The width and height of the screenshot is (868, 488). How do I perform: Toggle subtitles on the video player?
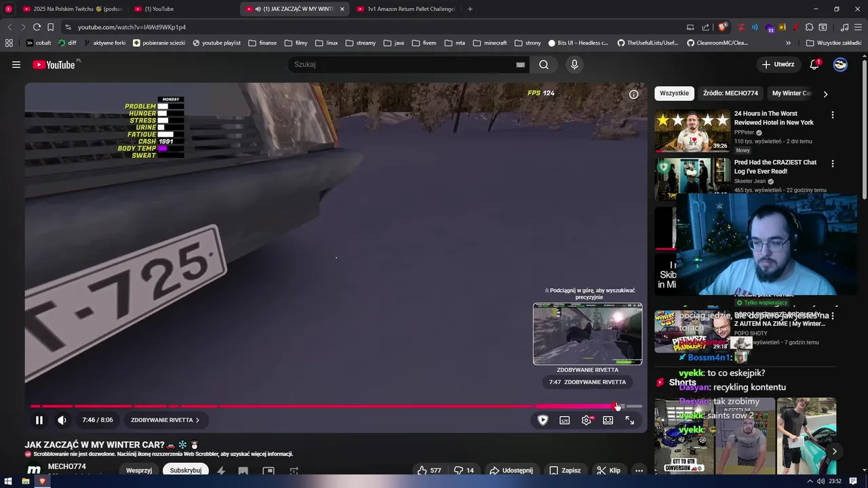[x=564, y=420]
